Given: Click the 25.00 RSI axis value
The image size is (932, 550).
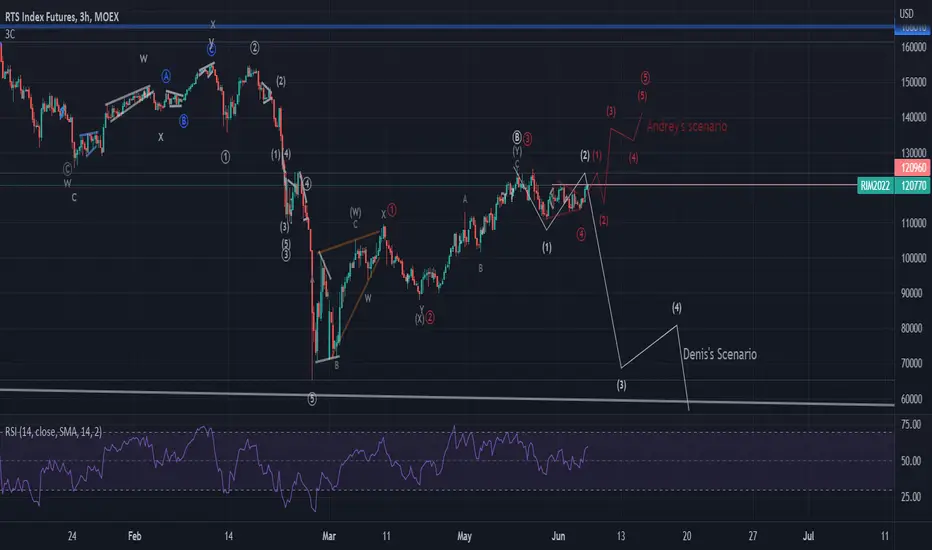Looking at the screenshot, I should coord(911,497).
